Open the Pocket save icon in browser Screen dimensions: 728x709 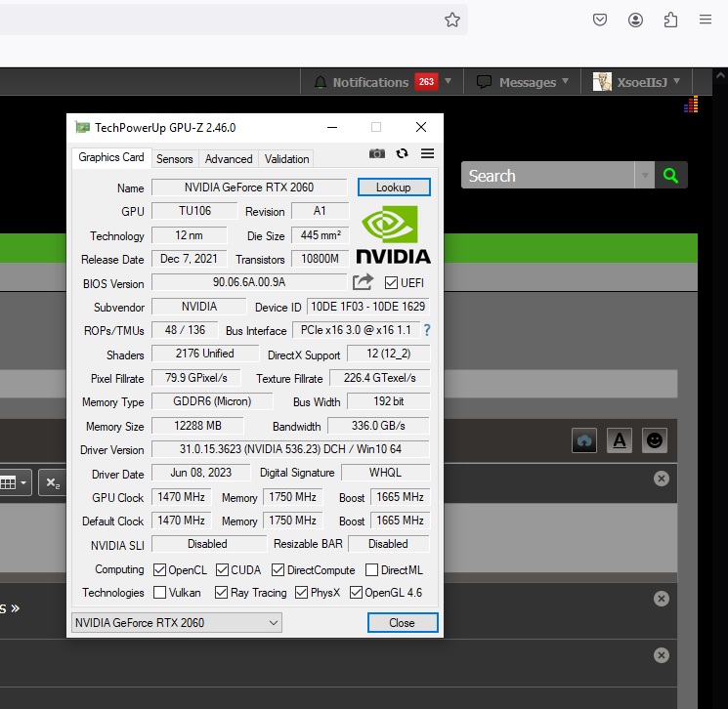point(600,20)
